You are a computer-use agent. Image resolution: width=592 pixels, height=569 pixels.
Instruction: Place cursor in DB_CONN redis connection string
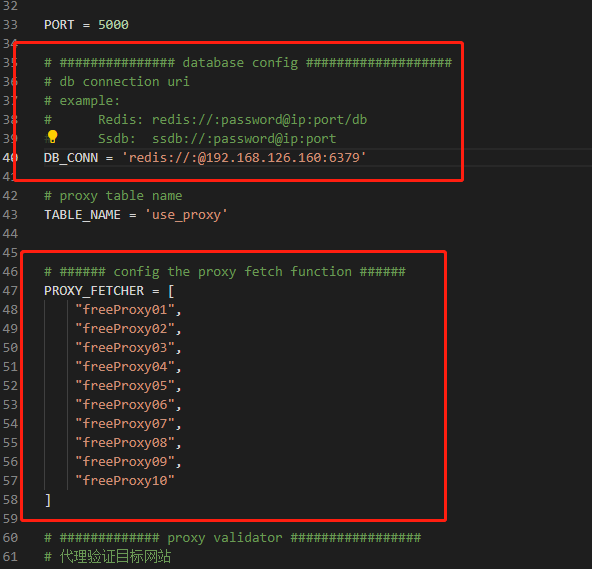[244, 157]
